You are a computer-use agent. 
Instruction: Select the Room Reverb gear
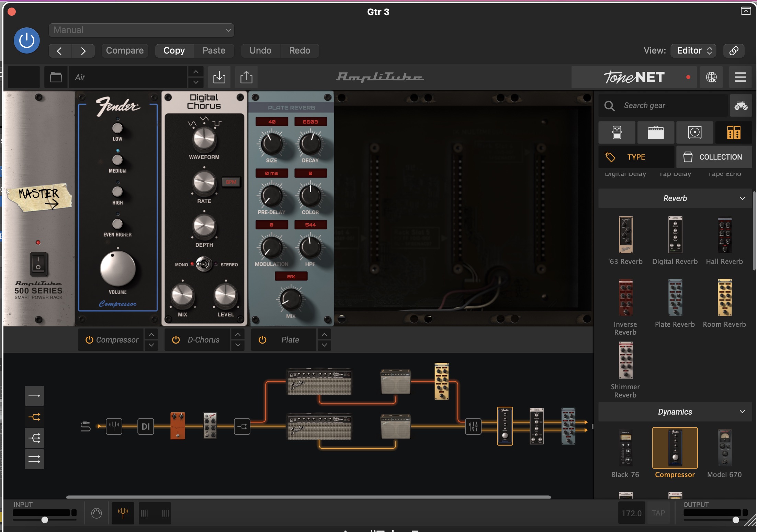[x=724, y=303]
